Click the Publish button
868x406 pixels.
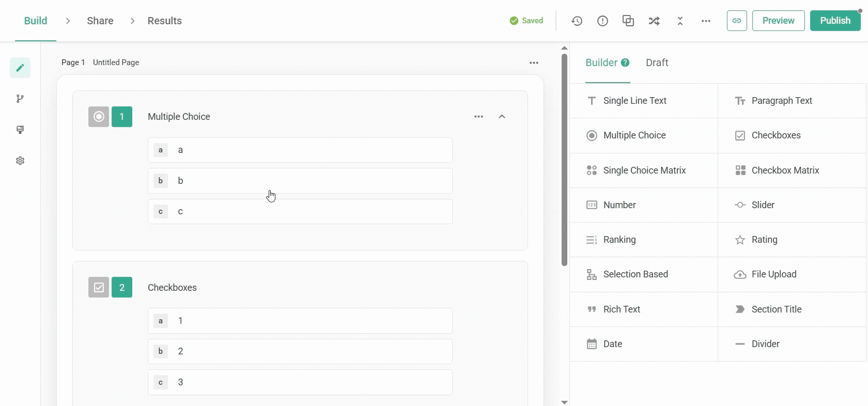pos(835,21)
